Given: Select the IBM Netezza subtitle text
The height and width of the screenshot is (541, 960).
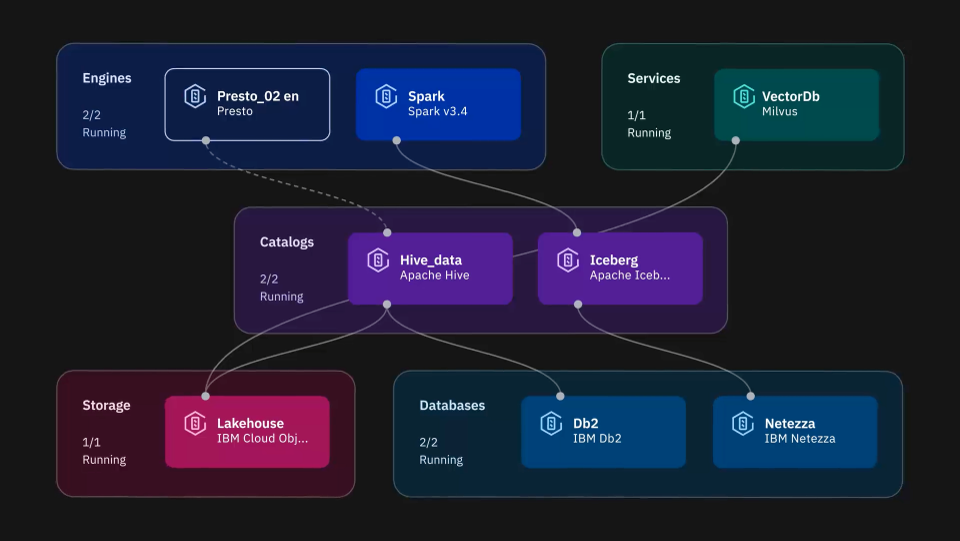Looking at the screenshot, I should point(799,438).
